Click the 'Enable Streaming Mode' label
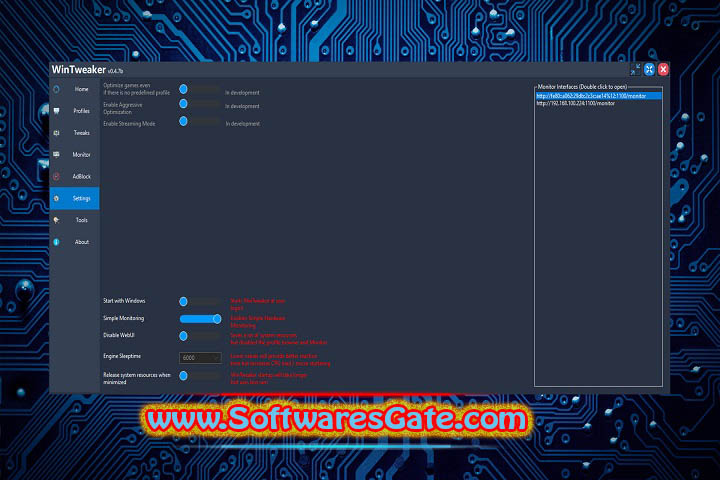 129,124
